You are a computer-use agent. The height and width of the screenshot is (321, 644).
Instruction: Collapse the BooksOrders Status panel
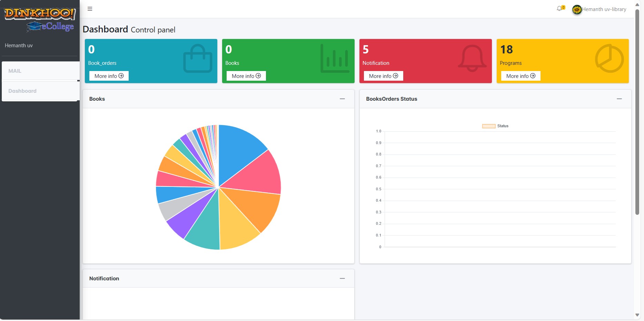coord(619,99)
